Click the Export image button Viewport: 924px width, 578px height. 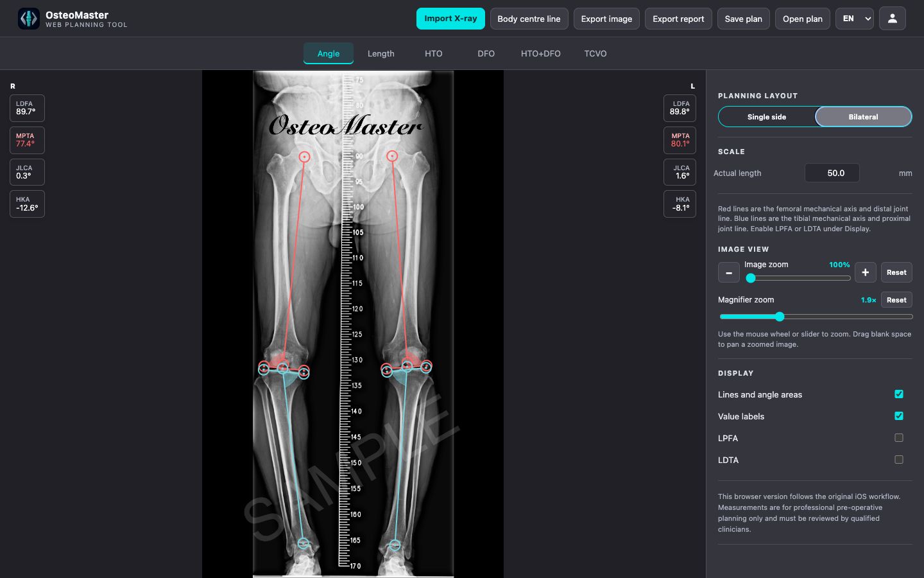point(606,19)
